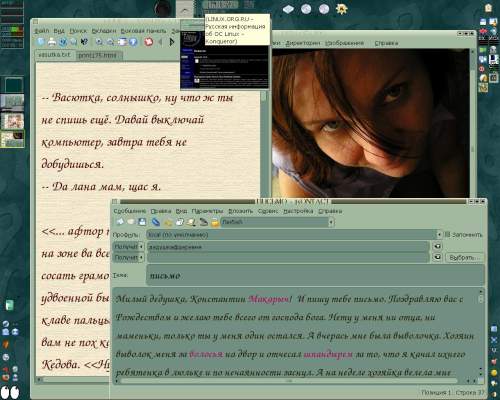Screen dimensions: 500x400
Task: Click the zoom in magnifier icon
Action: (x=99, y=42)
